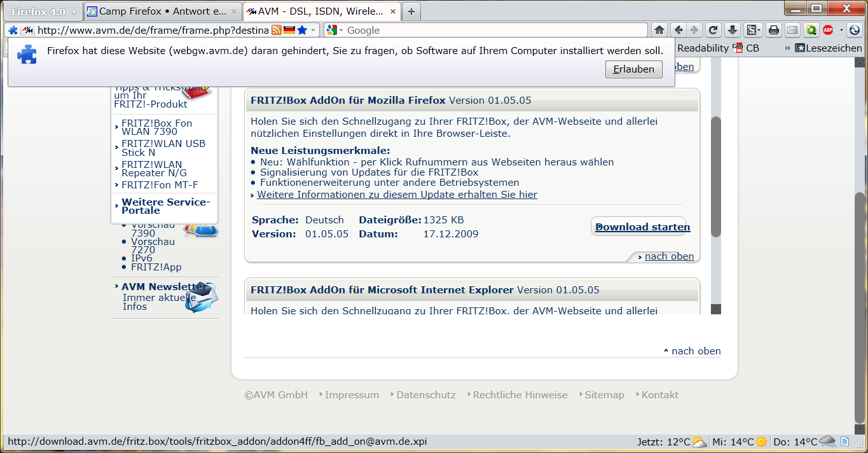Open a new tab with plus button
Viewport: 868px width, 453px height.
click(411, 11)
